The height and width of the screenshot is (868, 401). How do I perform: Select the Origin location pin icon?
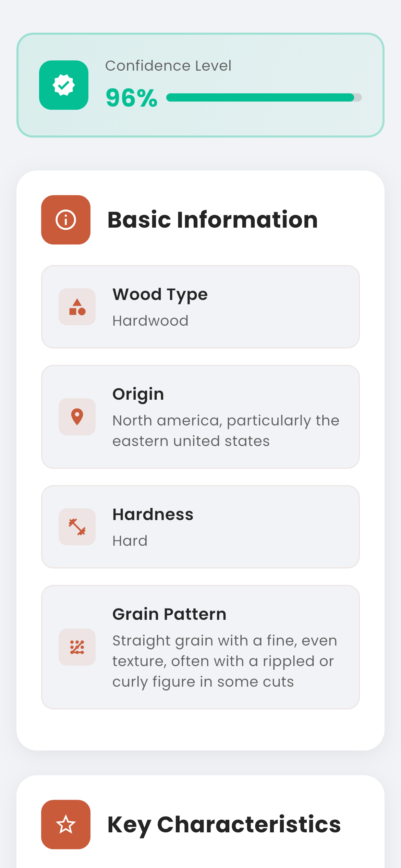pyautogui.click(x=77, y=416)
